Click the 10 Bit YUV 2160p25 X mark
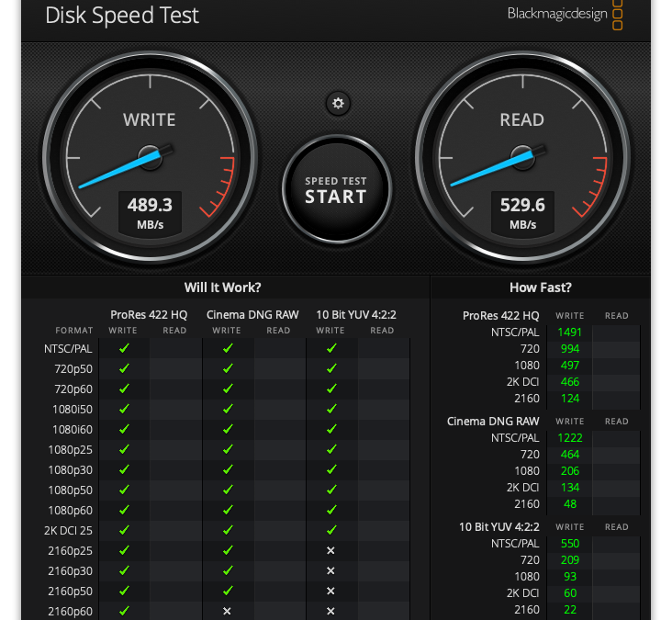This screenshot has width=672, height=620. [x=330, y=551]
